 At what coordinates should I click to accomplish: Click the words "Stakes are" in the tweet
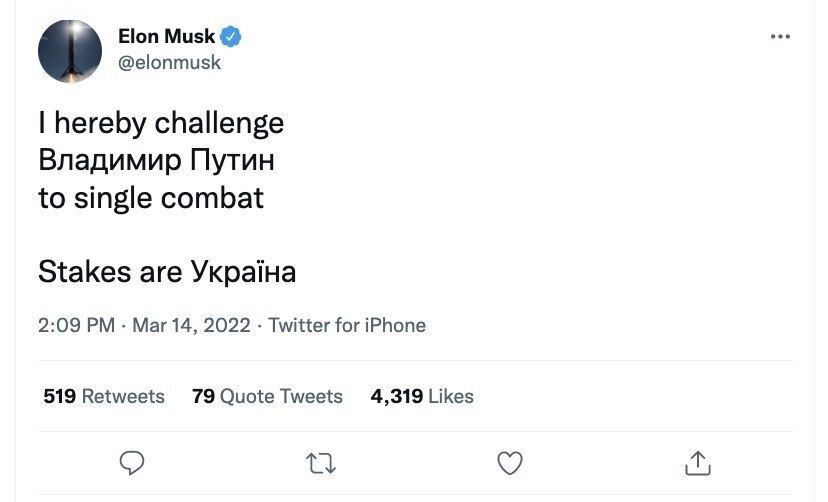coord(96,272)
